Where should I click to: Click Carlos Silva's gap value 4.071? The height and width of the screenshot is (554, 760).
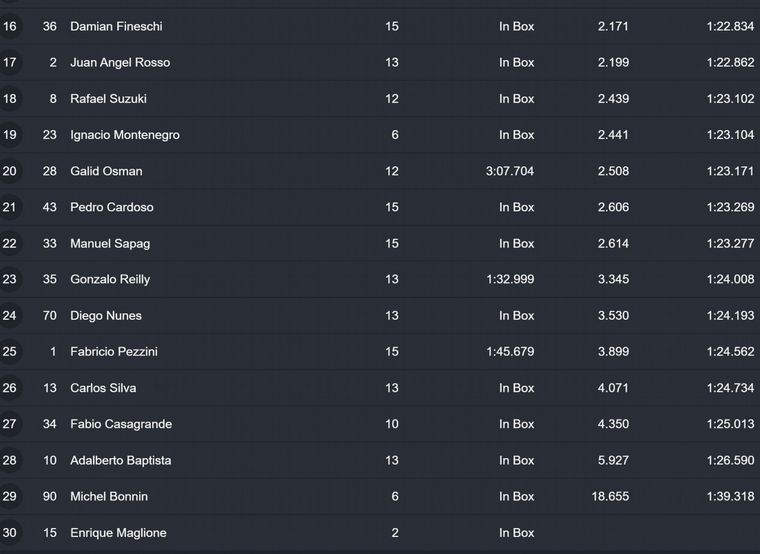click(x=613, y=388)
